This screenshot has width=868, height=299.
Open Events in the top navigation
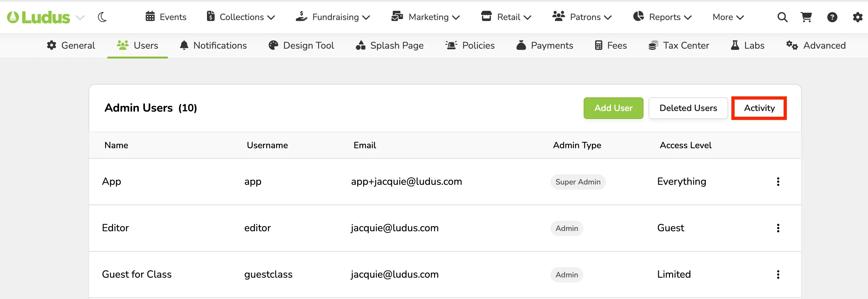pyautogui.click(x=166, y=17)
